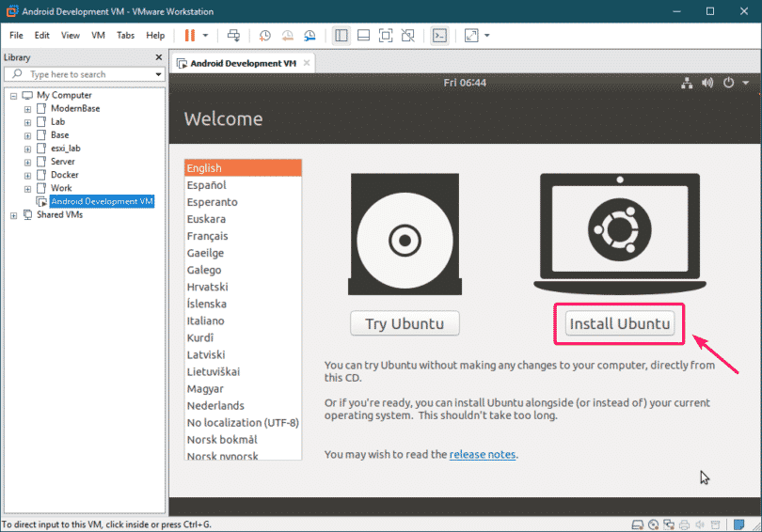Toggle the console view icon
This screenshot has width=762, height=532.
(440, 36)
